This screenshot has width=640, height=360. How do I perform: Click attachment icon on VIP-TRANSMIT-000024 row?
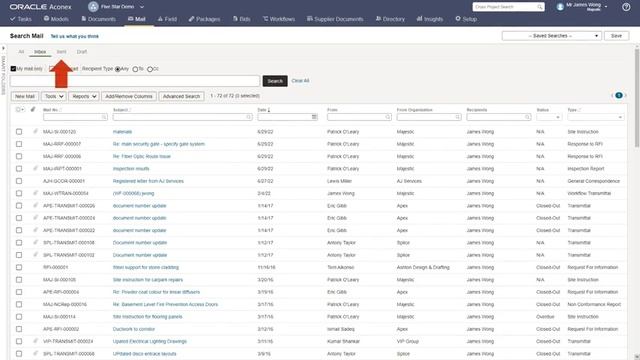click(35, 341)
